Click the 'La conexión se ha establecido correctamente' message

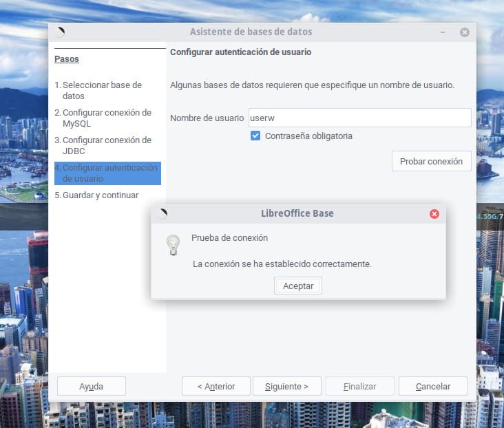[x=282, y=264]
